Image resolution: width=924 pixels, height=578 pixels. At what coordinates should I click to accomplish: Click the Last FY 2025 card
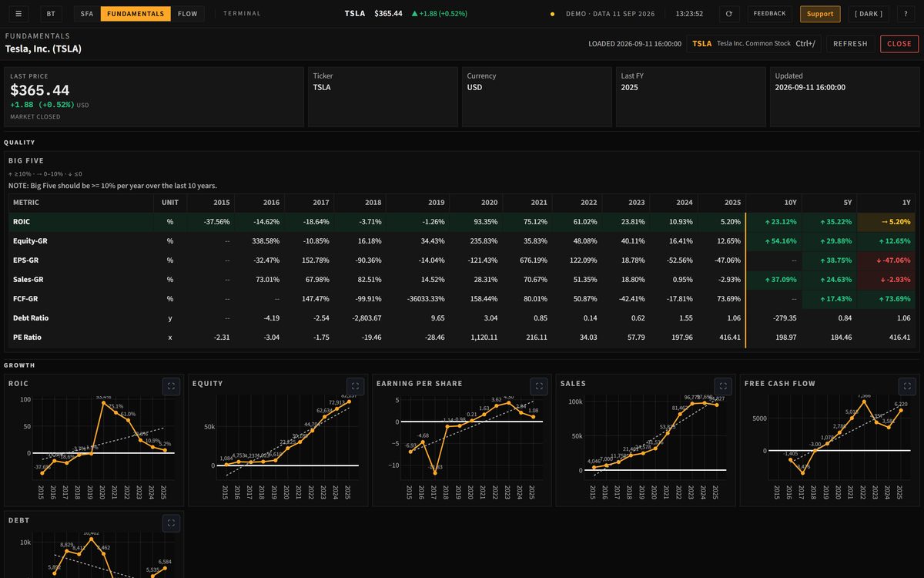(x=691, y=96)
